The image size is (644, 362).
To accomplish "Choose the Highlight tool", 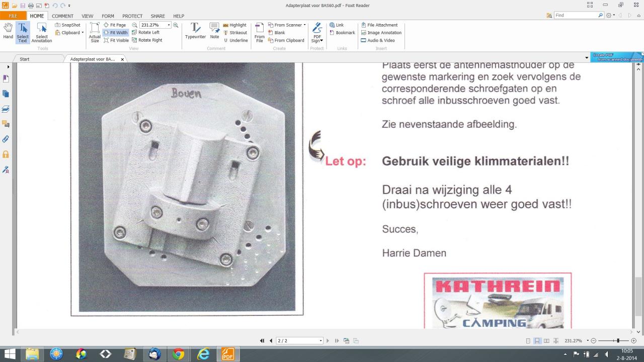I will [x=234, y=25].
